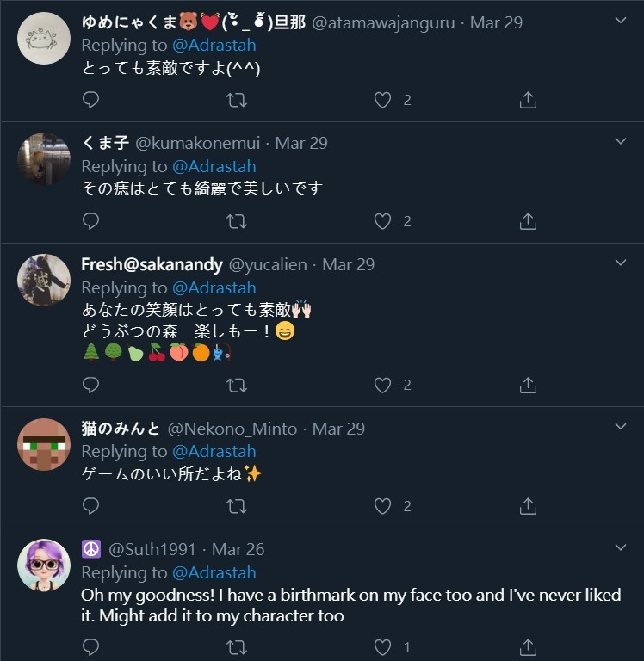
Task: Open the Fresh@sakanandy profile name
Action: 152,264
